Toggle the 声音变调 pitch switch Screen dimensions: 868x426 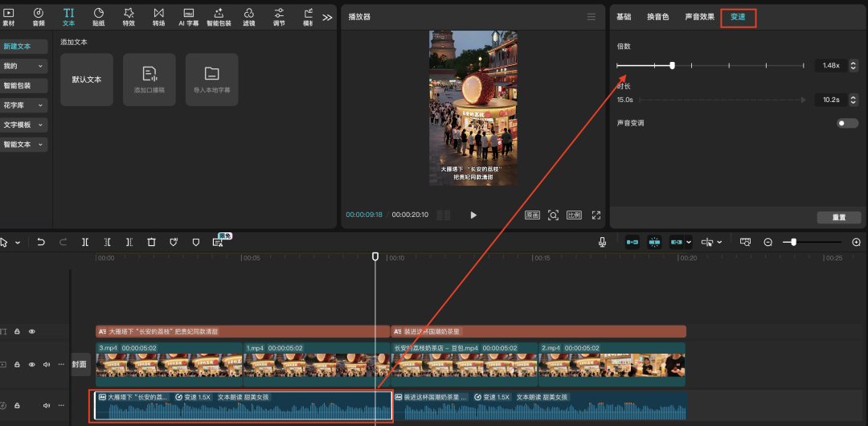pyautogui.click(x=847, y=123)
